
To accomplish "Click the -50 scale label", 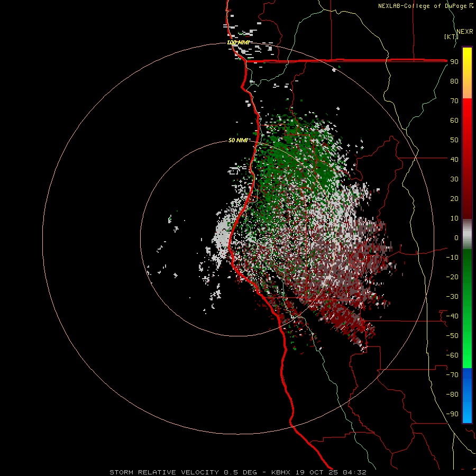I will tap(452, 336).
